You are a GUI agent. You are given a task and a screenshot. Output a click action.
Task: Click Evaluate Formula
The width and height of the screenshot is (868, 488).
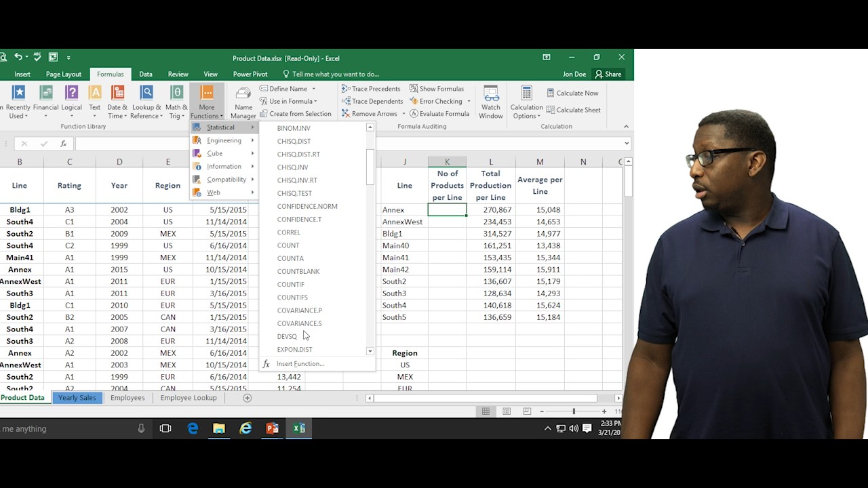439,114
